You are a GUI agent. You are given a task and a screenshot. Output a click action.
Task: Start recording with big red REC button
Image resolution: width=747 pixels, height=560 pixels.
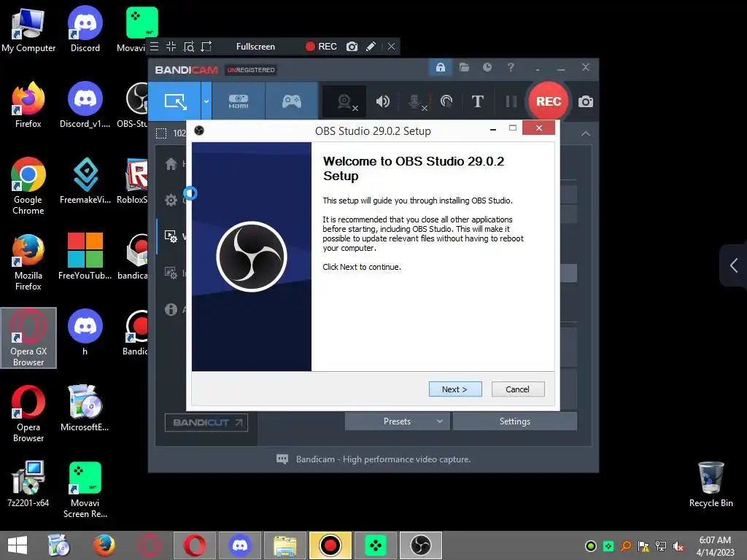549,101
